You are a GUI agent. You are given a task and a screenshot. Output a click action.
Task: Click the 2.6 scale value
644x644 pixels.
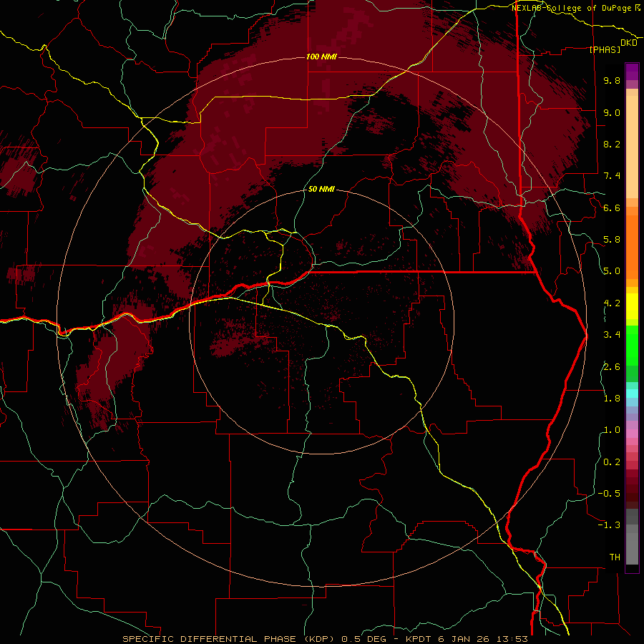click(612, 367)
